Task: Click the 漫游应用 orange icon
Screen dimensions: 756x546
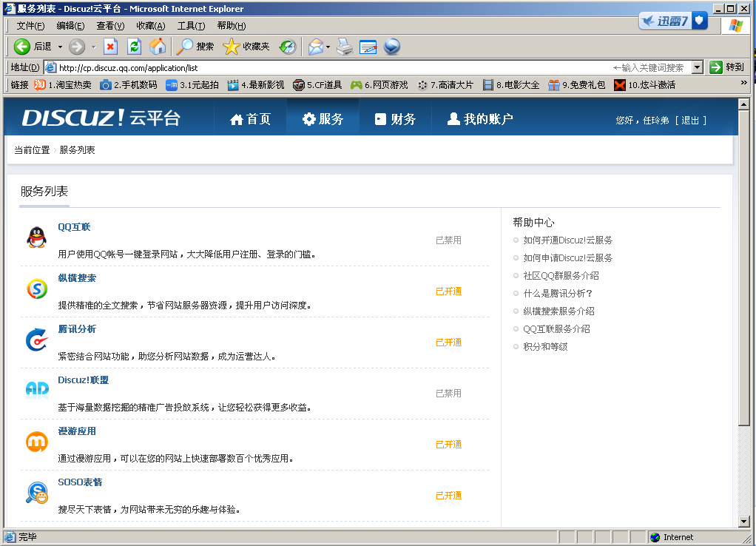Action: tap(36, 442)
